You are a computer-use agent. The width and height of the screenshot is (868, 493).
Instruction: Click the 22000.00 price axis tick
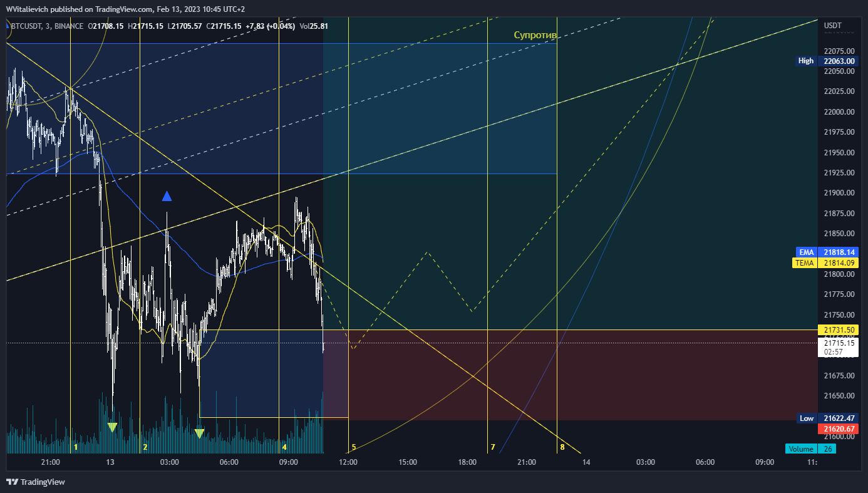(x=839, y=112)
